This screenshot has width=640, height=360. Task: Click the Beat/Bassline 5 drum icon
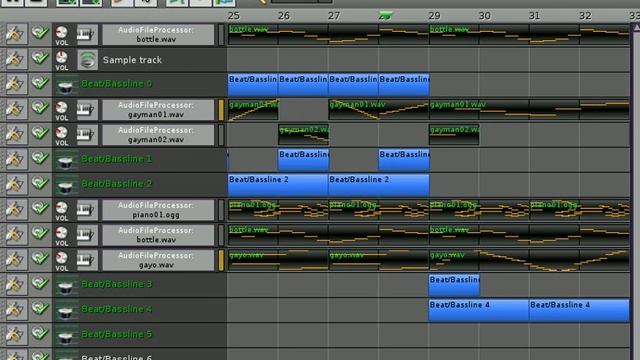pos(65,335)
